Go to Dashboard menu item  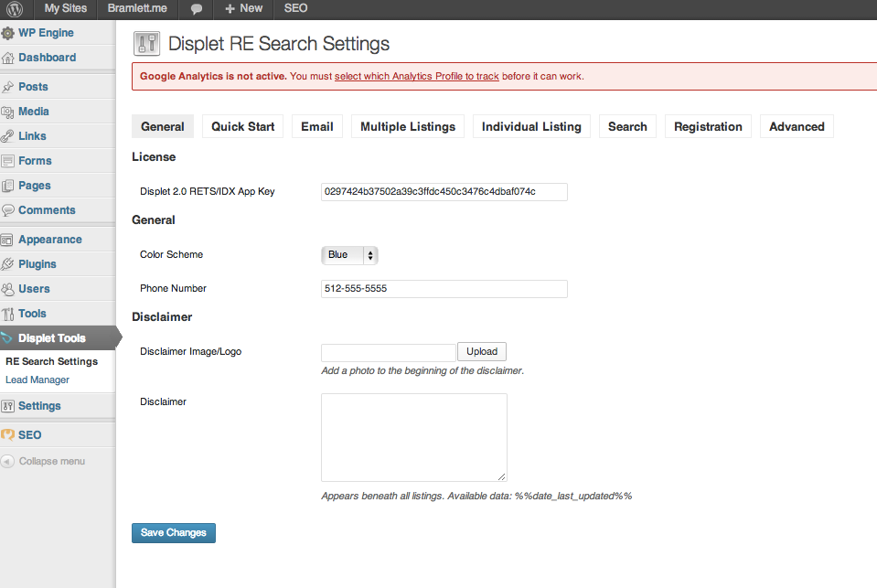(x=58, y=58)
